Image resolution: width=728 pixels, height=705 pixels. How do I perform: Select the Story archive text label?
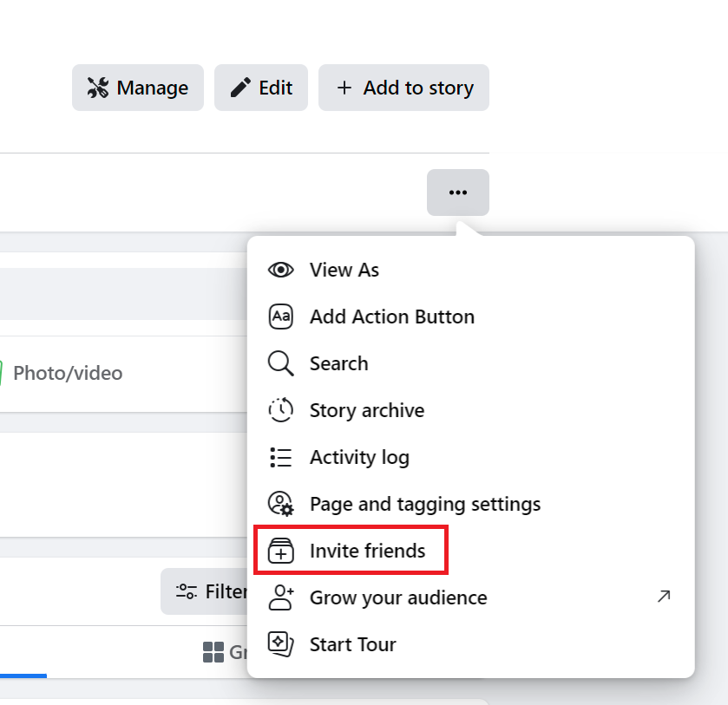[x=366, y=410]
